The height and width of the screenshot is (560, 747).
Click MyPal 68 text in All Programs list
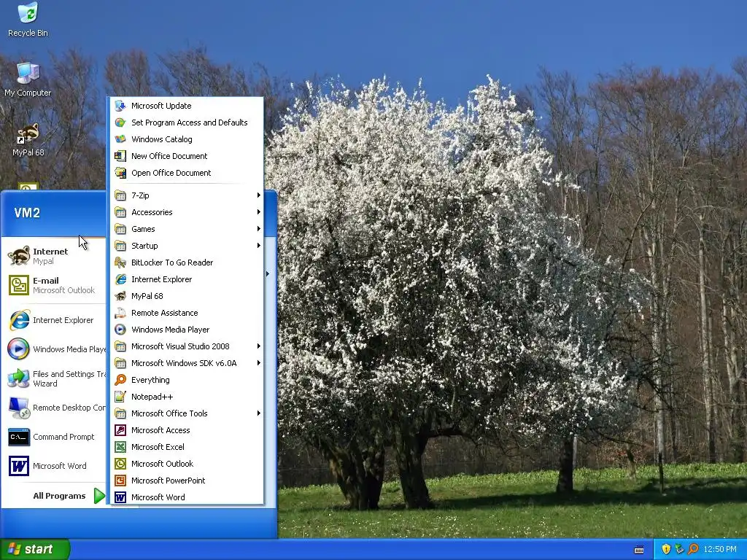click(147, 296)
